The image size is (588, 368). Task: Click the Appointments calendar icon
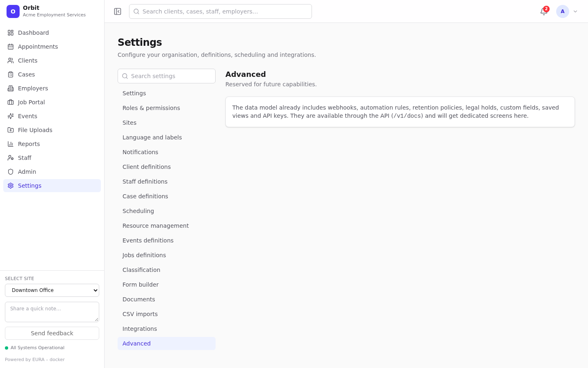tap(11, 47)
